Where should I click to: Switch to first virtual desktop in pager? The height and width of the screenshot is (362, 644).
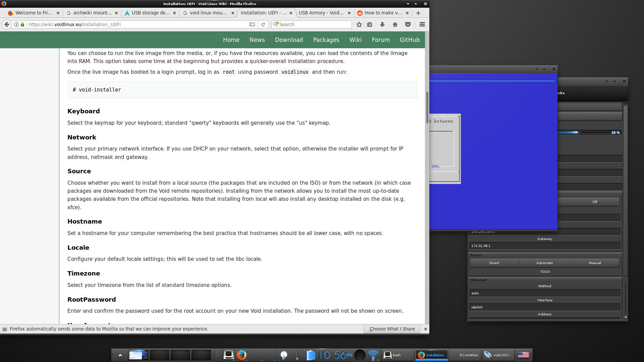[139, 355]
